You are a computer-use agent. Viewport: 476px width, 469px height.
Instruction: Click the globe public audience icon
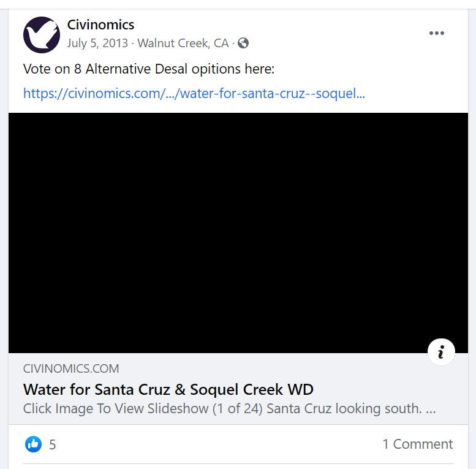coord(243,43)
